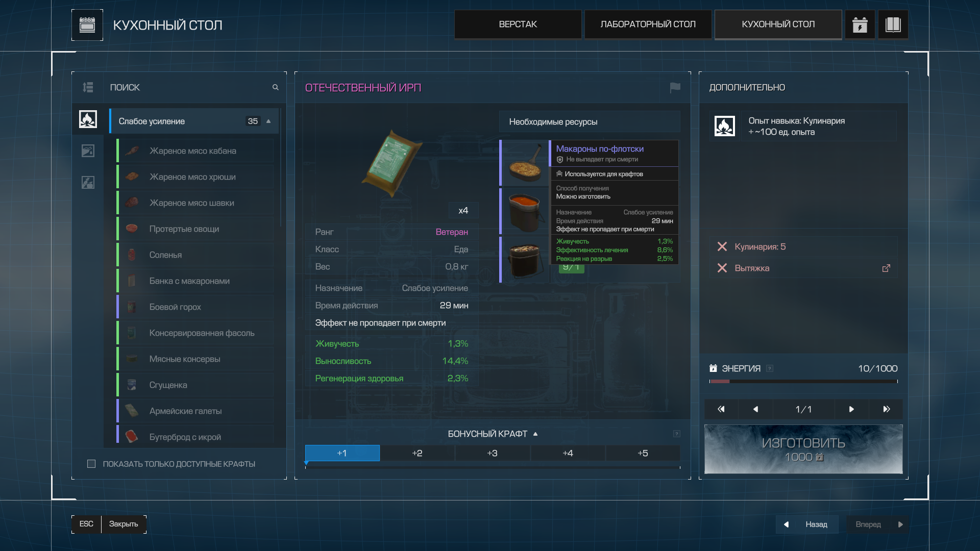Click the Кулинария skill experience icon
980x551 pixels.
coord(724,126)
